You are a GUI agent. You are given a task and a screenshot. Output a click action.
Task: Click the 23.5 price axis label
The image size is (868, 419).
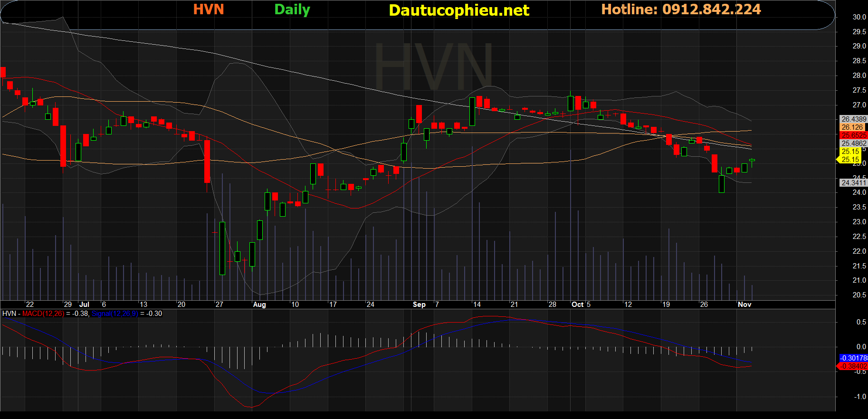pos(859,207)
